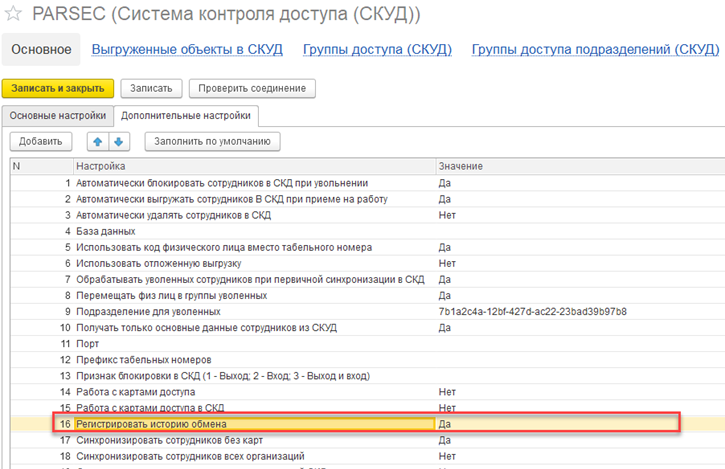Open the Выгруженные объекты в СКУД link
Viewport: 725px width, 469px height.
pos(187,49)
